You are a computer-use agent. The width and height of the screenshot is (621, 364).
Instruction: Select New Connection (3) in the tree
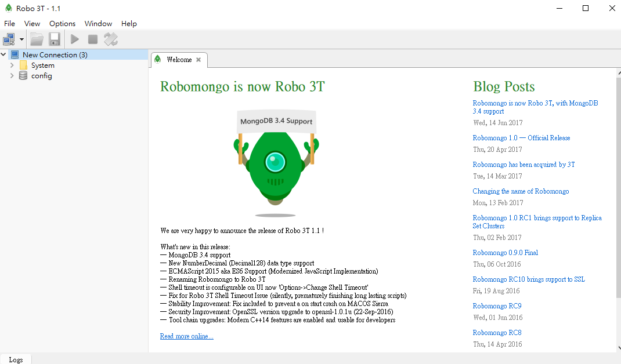(55, 54)
